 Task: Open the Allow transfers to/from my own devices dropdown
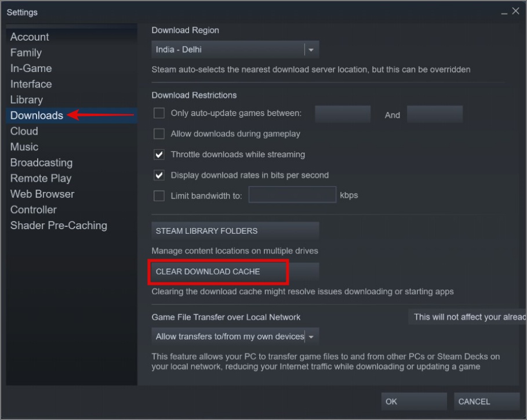pyautogui.click(x=235, y=336)
